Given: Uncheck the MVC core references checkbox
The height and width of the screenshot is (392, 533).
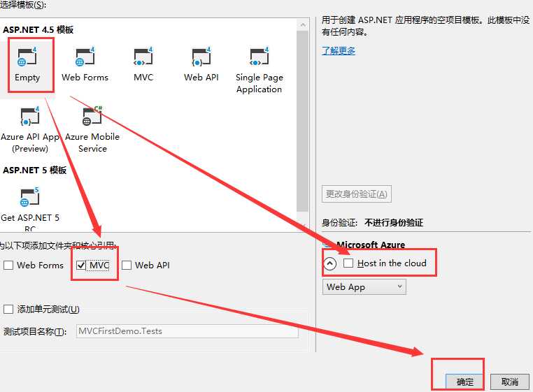Looking at the screenshot, I should point(81,265).
